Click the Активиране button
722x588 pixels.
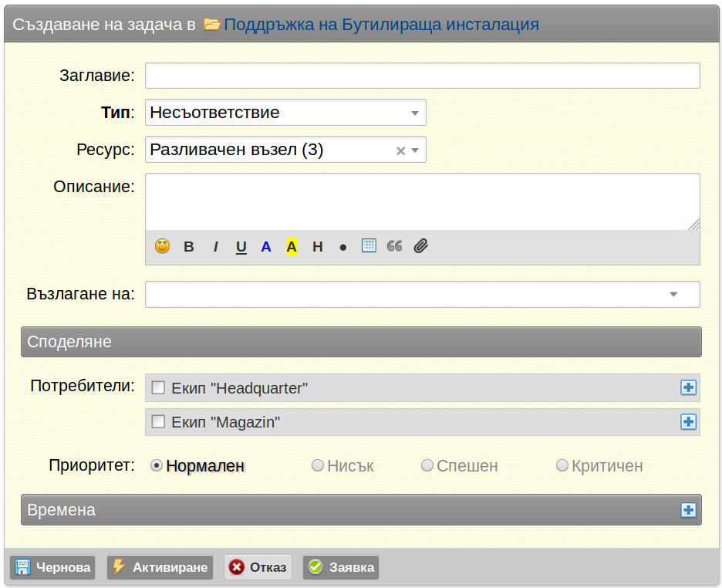160,567
